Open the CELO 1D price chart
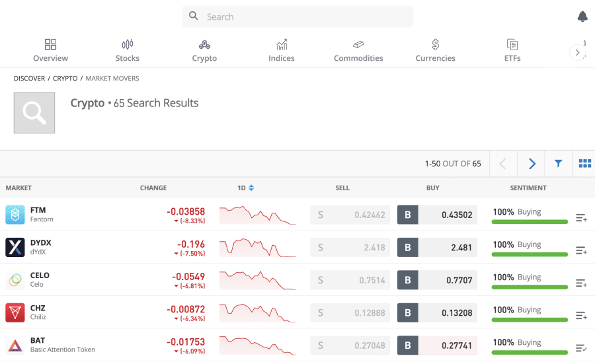 click(257, 280)
